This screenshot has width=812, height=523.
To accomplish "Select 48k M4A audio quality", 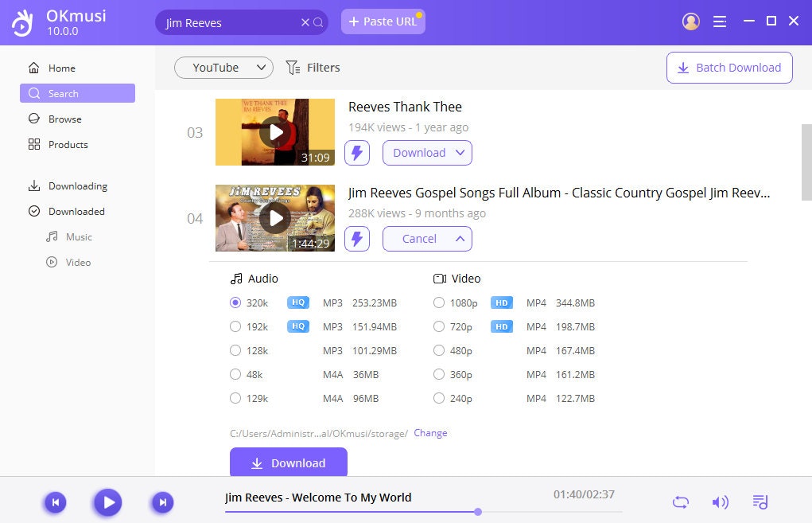I will 235,374.
